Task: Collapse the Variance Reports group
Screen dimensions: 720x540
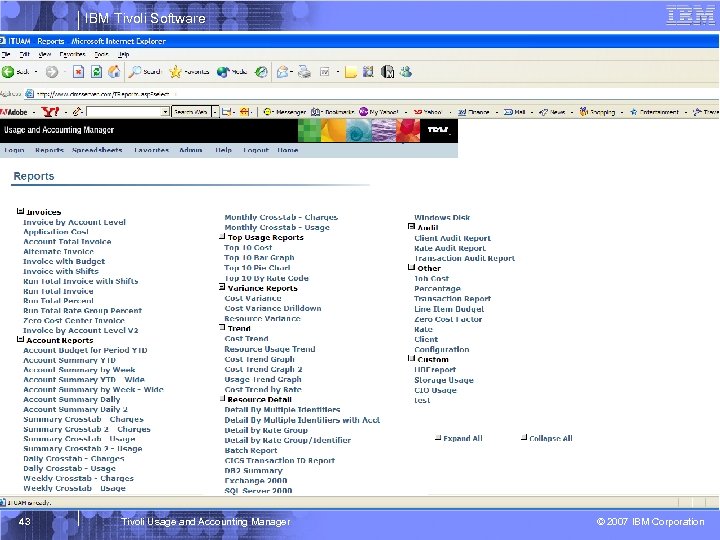Action: click(222, 287)
